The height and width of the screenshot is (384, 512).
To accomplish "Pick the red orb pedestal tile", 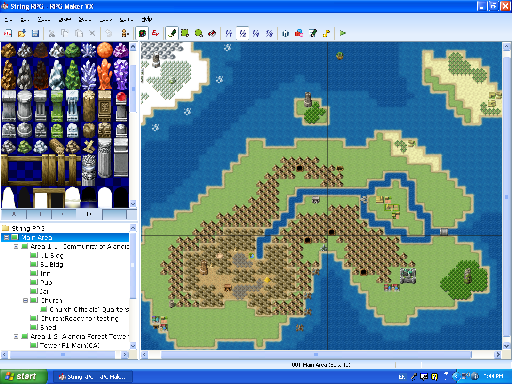I will [x=121, y=106].
